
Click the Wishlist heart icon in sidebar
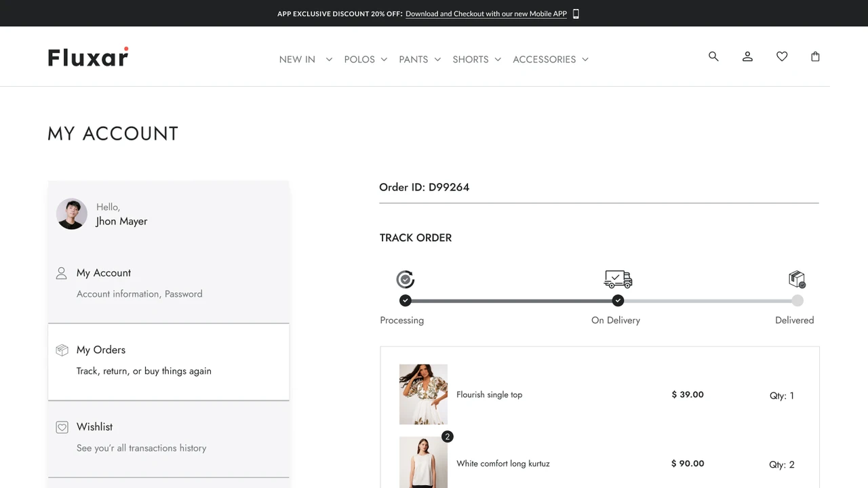click(x=62, y=427)
